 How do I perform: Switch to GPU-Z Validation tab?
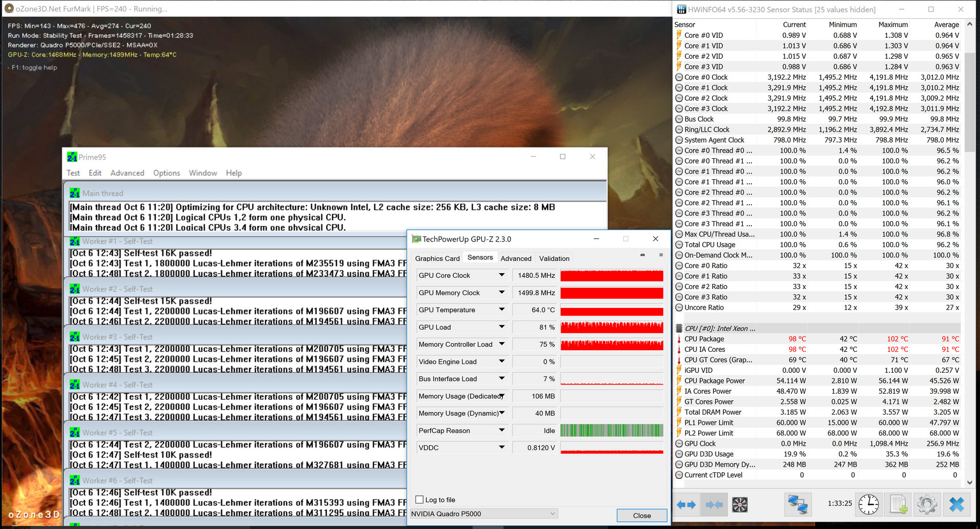[554, 258]
